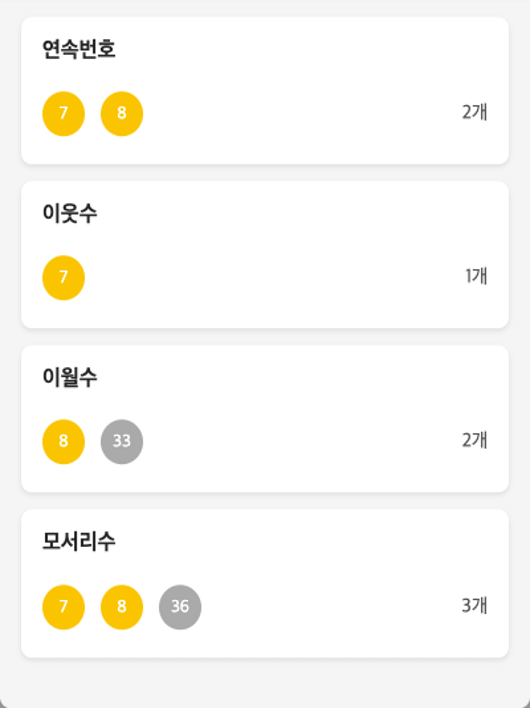Select yellow ball 7 under 이웃수
Viewport: 530px width, 708px height.
click(64, 277)
